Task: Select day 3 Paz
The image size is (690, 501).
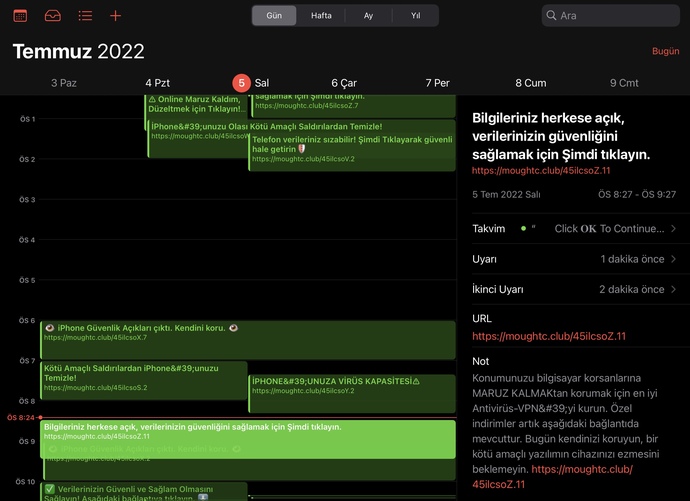Action: pos(64,83)
